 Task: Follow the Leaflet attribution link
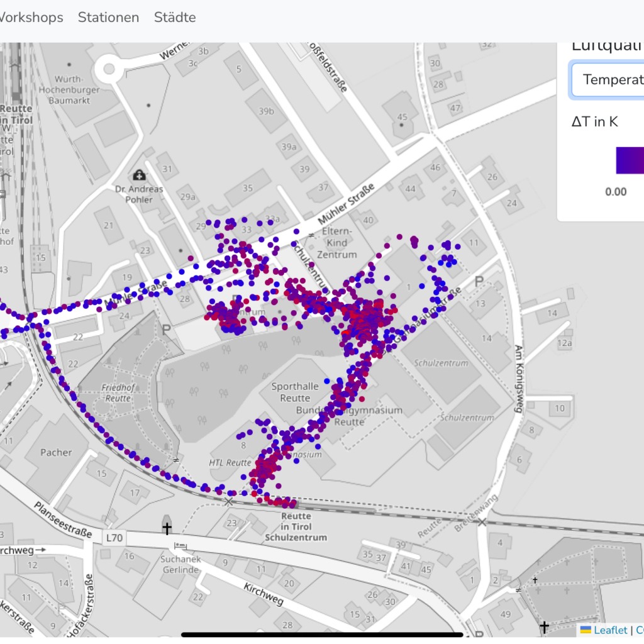click(610, 630)
